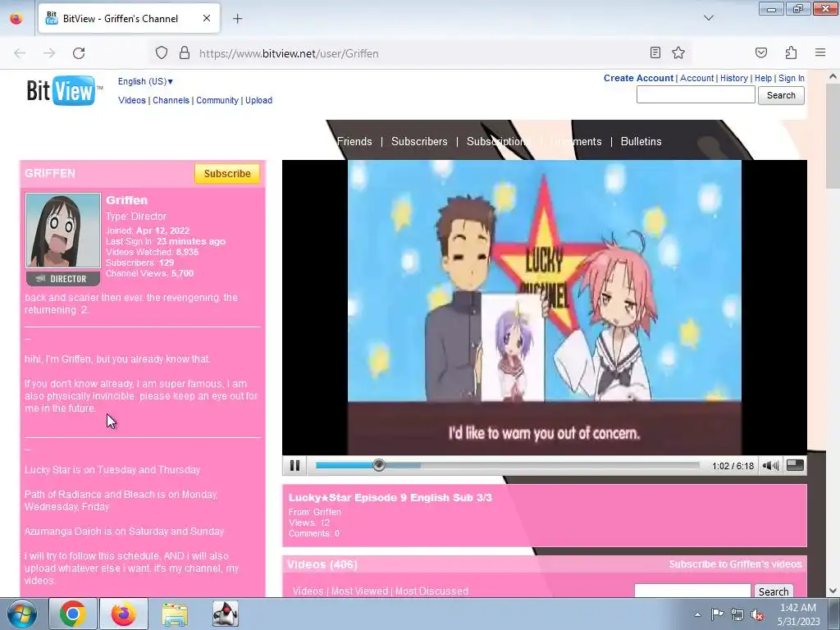This screenshot has width=840, height=630.
Task: Click the Firefox icon left of the tab
Action: 16,18
